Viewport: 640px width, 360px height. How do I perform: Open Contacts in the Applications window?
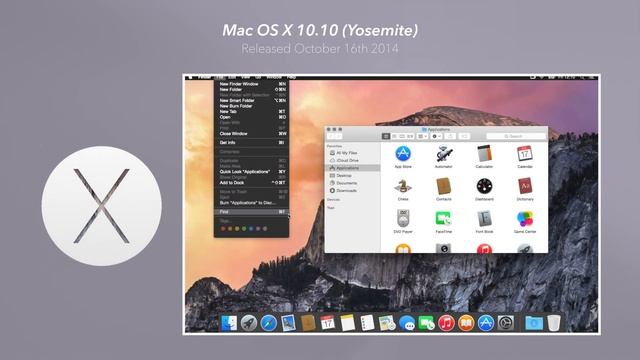[443, 186]
